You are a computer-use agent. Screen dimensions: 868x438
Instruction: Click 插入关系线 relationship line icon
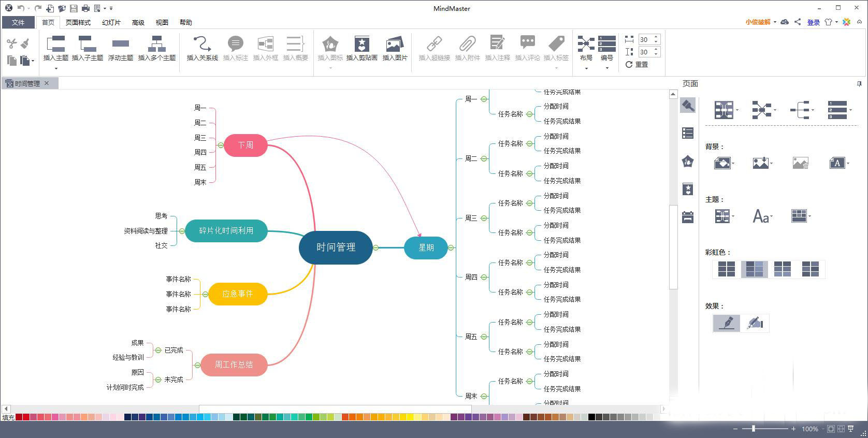[x=202, y=43]
